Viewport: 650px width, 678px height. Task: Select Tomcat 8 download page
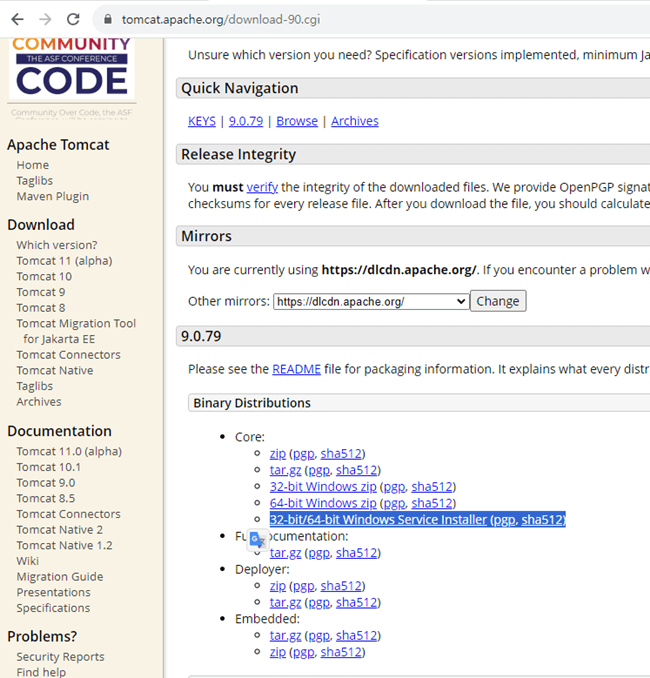coord(41,308)
